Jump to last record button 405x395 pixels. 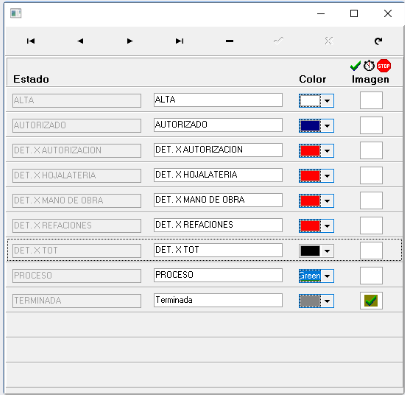pos(179,41)
